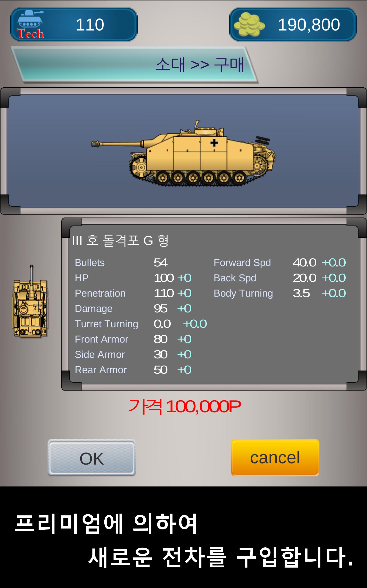367x588 pixels.
Task: Click the Rear Armor value 50
Action: point(160,370)
